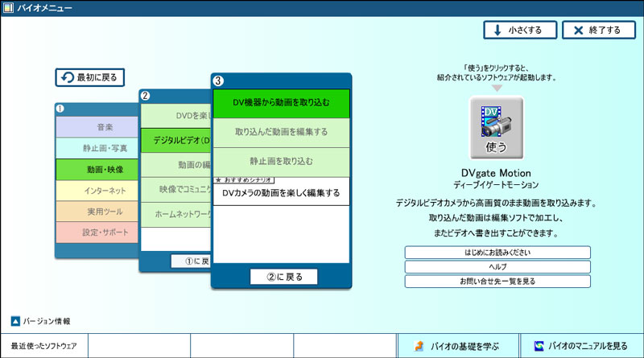Open DVカメラの動画を楽しく編集する scenario
644x358 pixels.
[x=281, y=193]
